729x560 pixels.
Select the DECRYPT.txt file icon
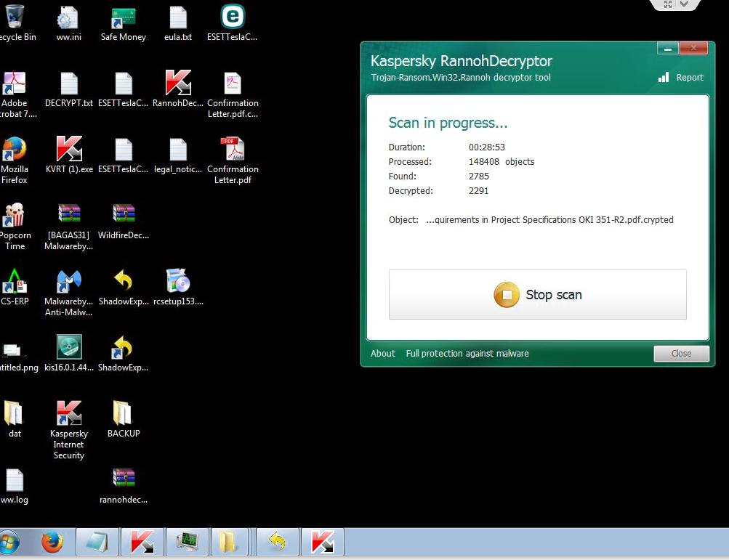pyautogui.click(x=69, y=89)
